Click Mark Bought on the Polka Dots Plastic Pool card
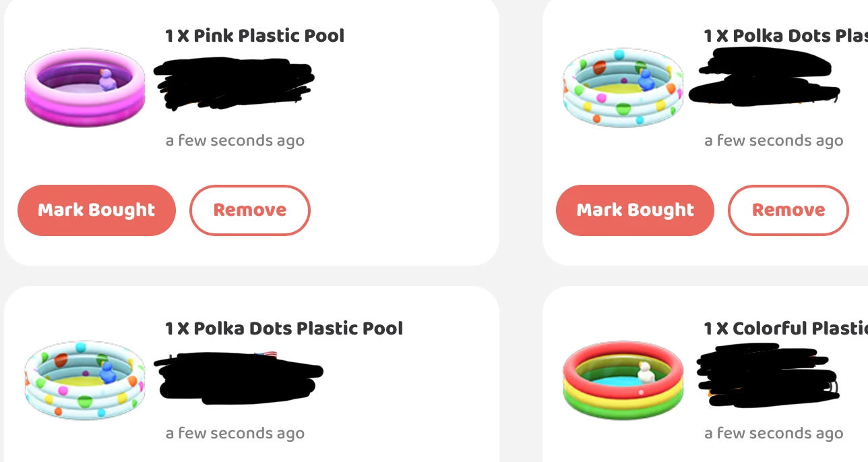 (634, 210)
